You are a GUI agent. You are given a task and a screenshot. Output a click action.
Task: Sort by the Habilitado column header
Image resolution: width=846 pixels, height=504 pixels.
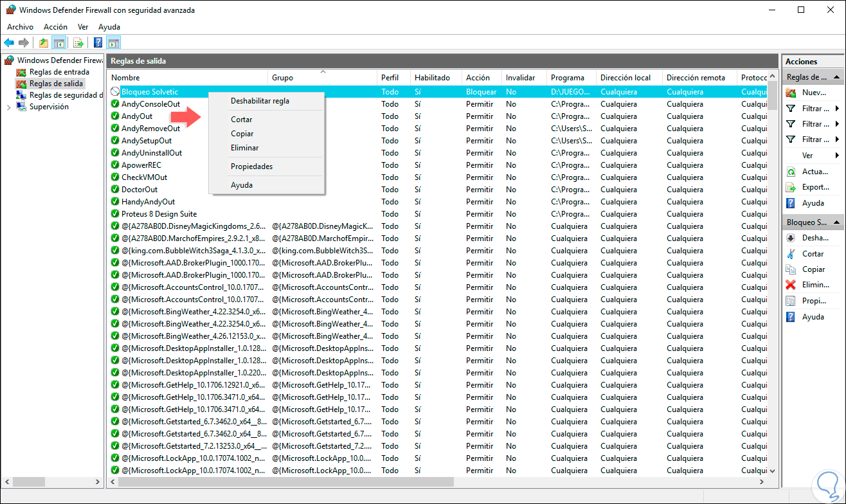point(436,78)
